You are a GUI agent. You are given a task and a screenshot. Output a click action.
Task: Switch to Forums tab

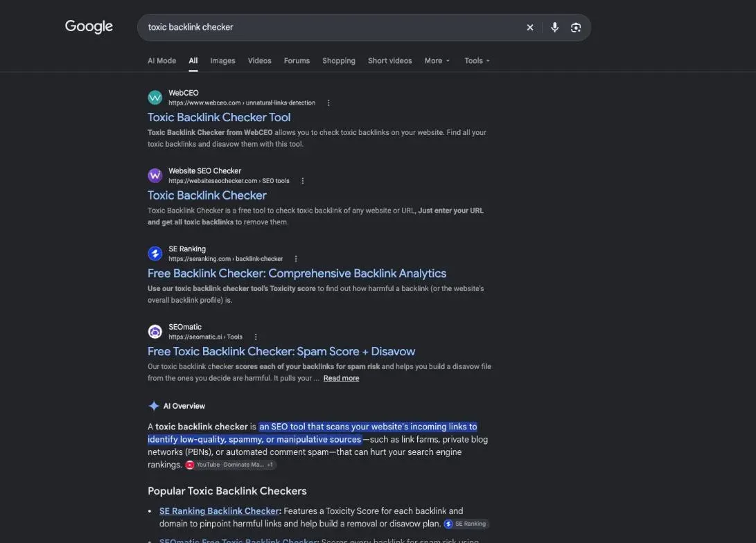(x=297, y=61)
